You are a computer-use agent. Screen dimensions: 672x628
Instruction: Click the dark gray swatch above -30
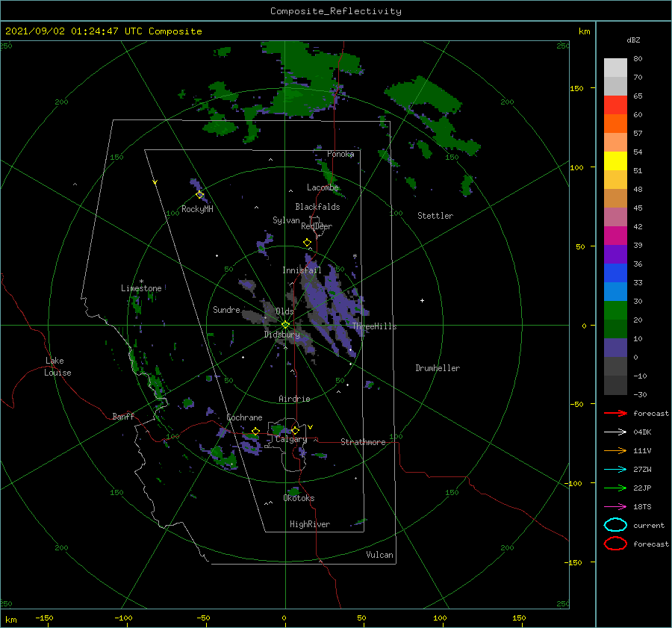coord(615,385)
